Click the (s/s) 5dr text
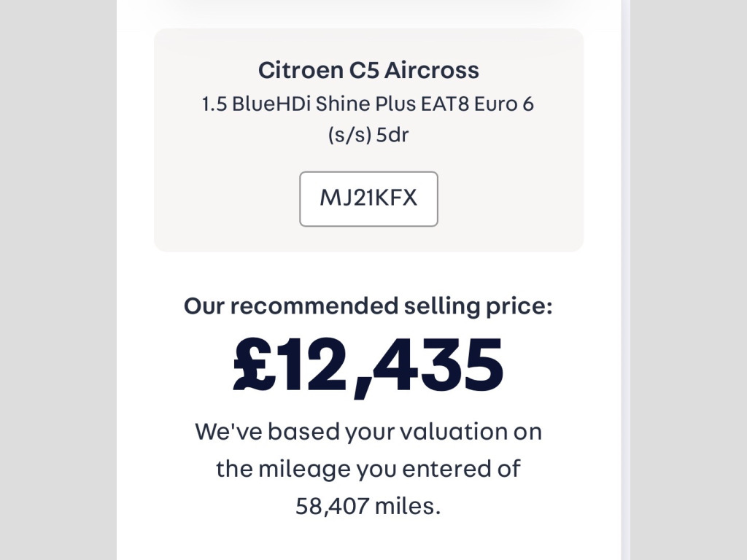This screenshot has height=560, width=747. (368, 136)
